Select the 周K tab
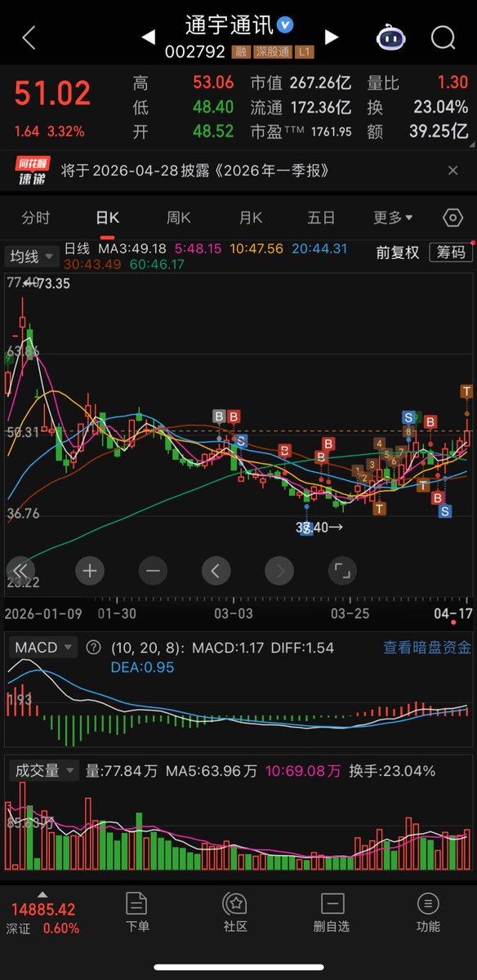Screen dimensions: 477x980 179,217
